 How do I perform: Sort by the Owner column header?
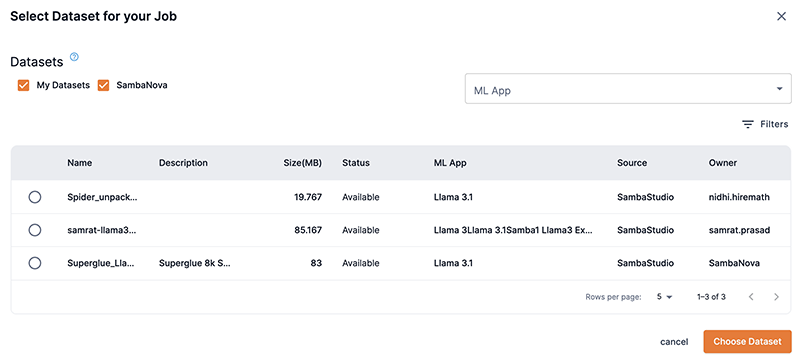(722, 163)
